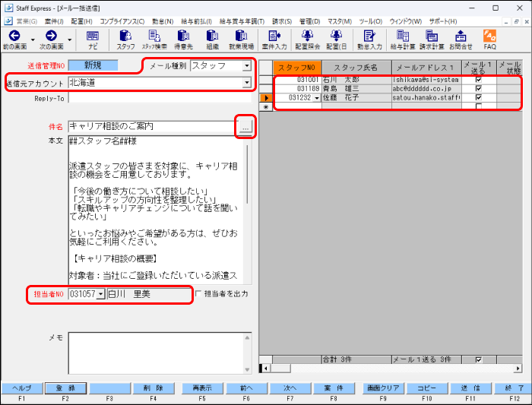Image resolution: width=532 pixels, height=405 pixels.
Task: Click the 登録 F2 button
Action: [66, 388]
